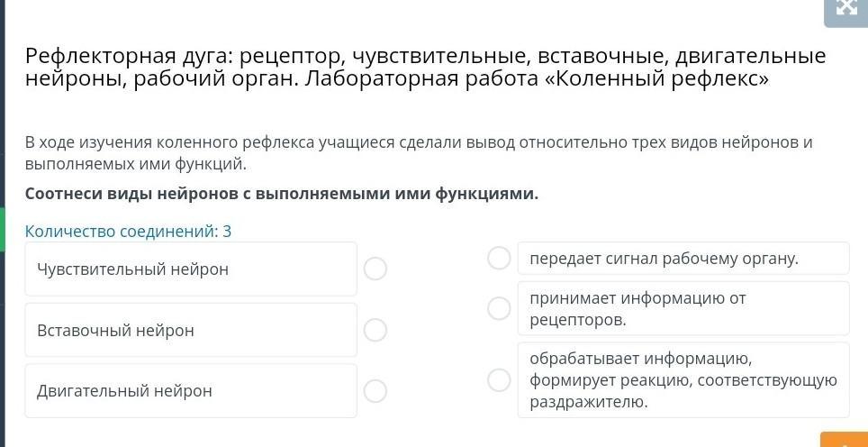Choose the 'передает сигнал рабочему органу' answer box

click(x=683, y=259)
